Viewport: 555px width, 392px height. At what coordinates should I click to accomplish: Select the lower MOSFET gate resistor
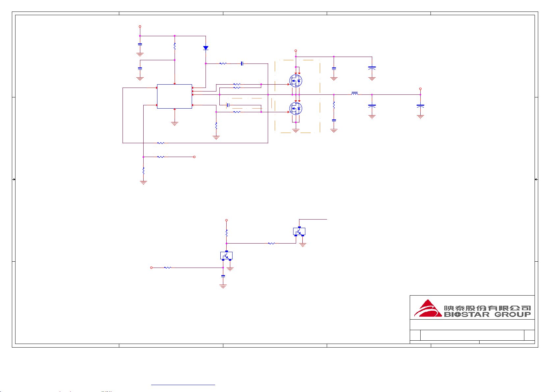[237, 112]
